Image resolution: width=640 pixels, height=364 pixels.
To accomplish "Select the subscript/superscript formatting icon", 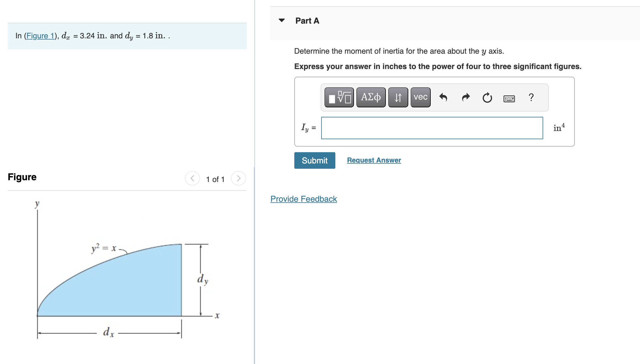I will tap(398, 97).
